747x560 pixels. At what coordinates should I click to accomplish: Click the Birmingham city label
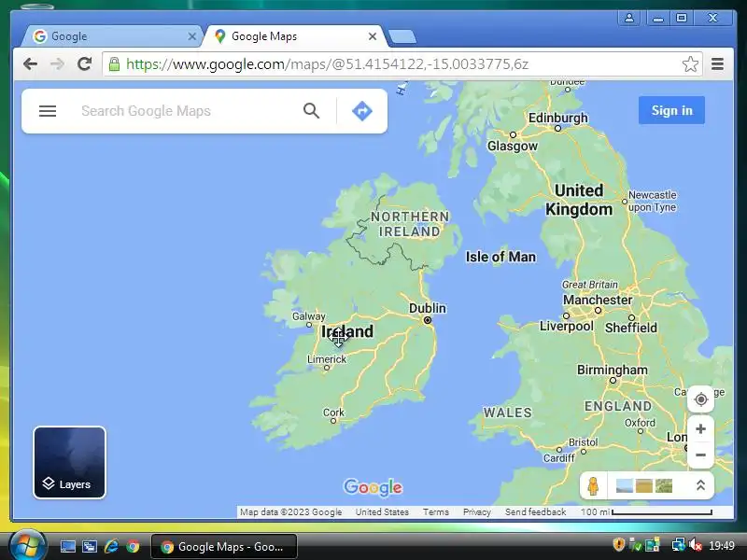[613, 370]
